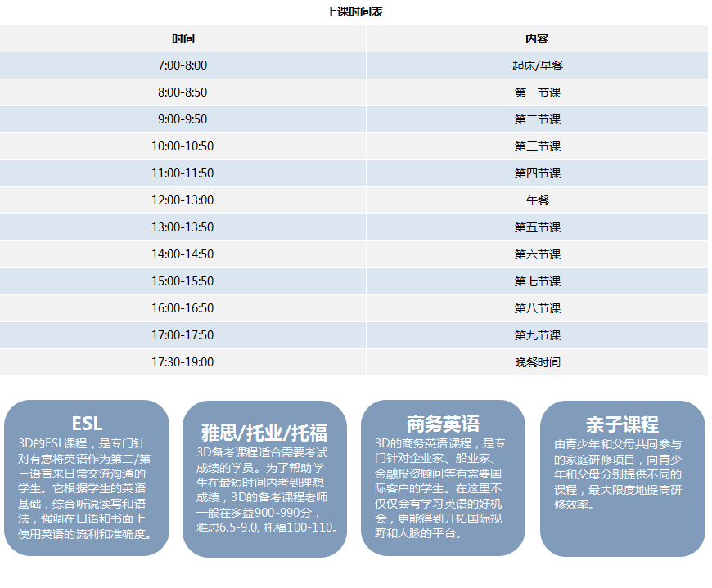Click the 17:00-17:50 time cell
This screenshot has width=712, height=588.
click(x=183, y=335)
